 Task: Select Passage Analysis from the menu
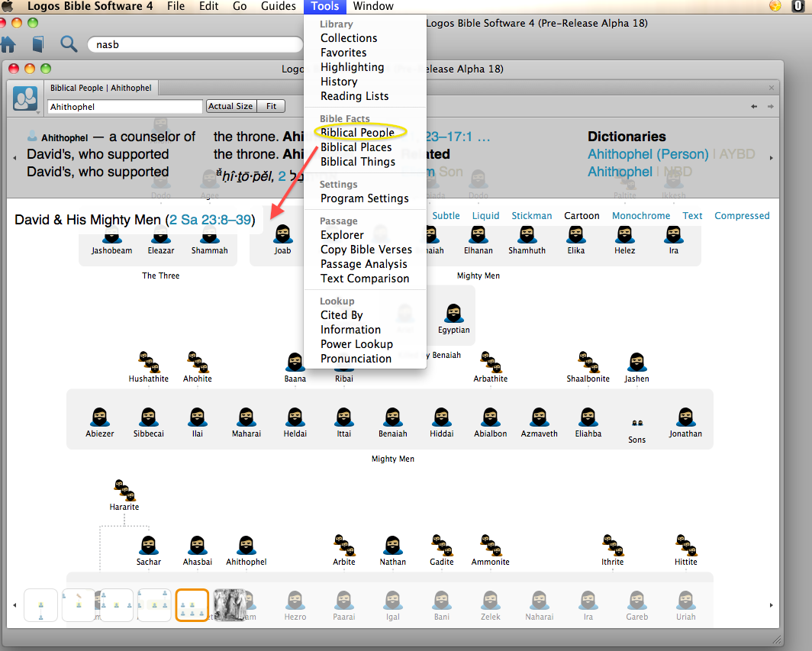tap(364, 264)
